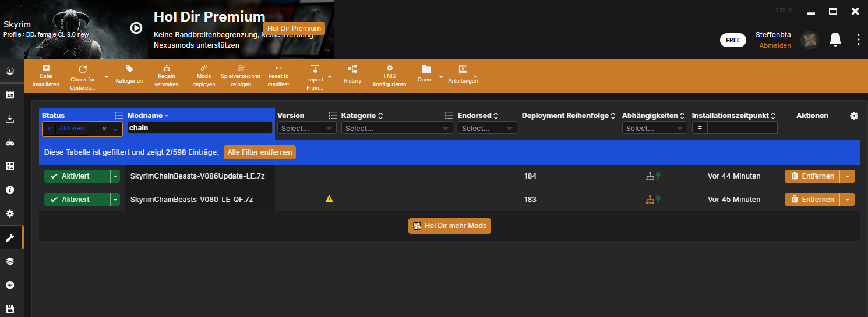Open FNIS konfigurieren tool

coord(389,75)
